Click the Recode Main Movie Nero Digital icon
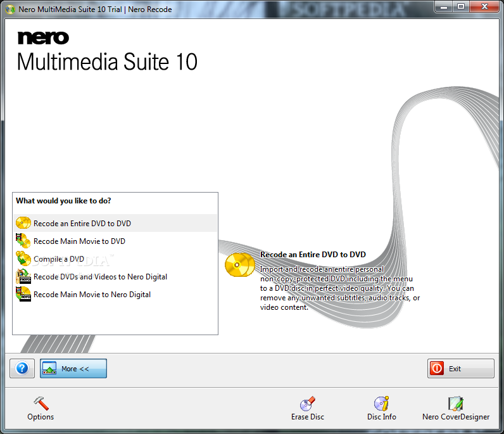Screen dimensions: 504x434 (x=23, y=294)
